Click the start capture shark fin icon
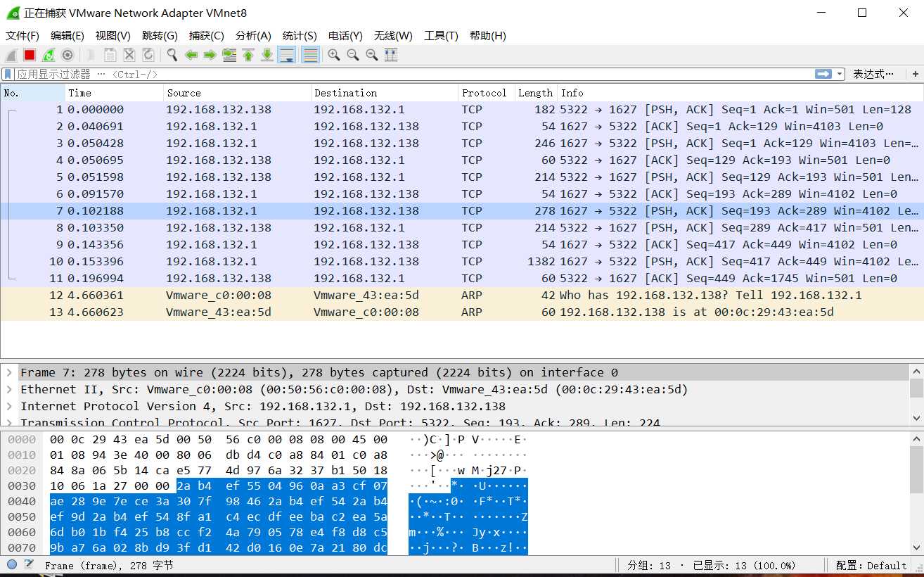The image size is (924, 577). tap(11, 55)
